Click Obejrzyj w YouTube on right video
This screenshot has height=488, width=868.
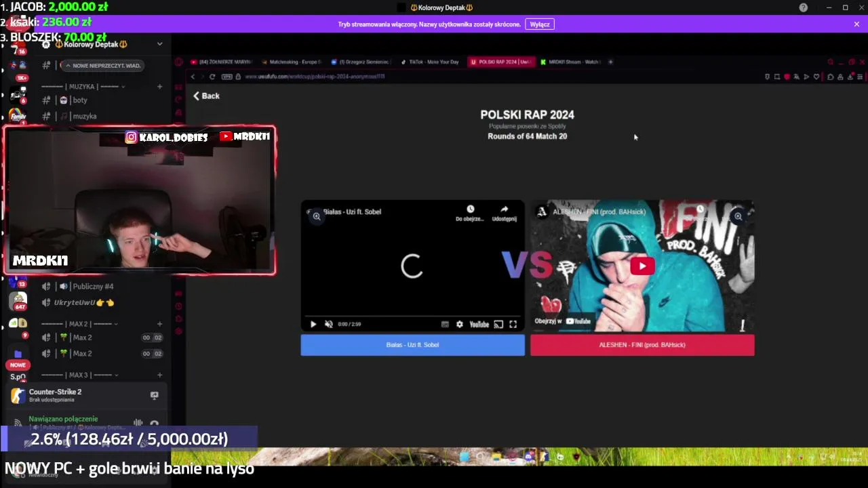(x=562, y=321)
